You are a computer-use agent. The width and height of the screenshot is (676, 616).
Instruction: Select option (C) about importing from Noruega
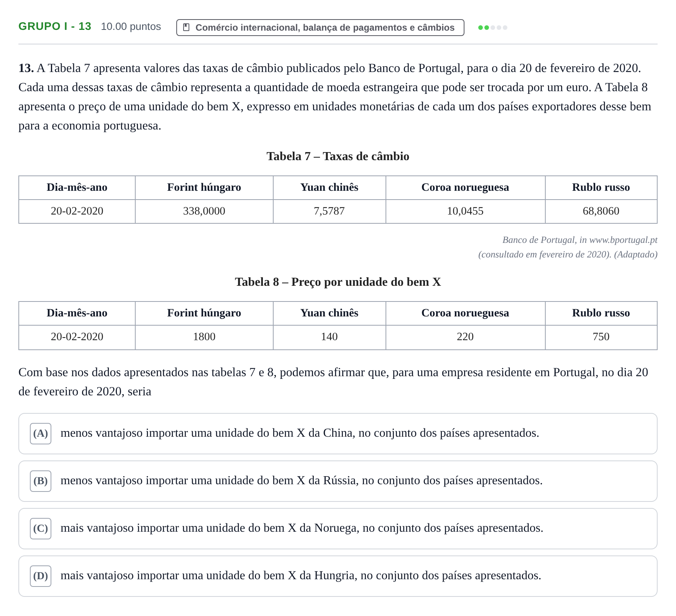coord(338,529)
